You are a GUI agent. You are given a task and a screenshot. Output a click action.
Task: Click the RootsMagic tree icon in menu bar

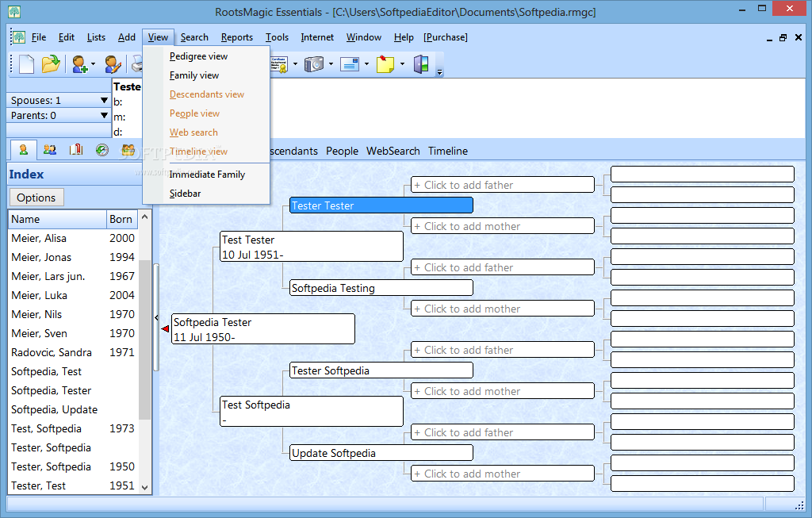pos(19,37)
